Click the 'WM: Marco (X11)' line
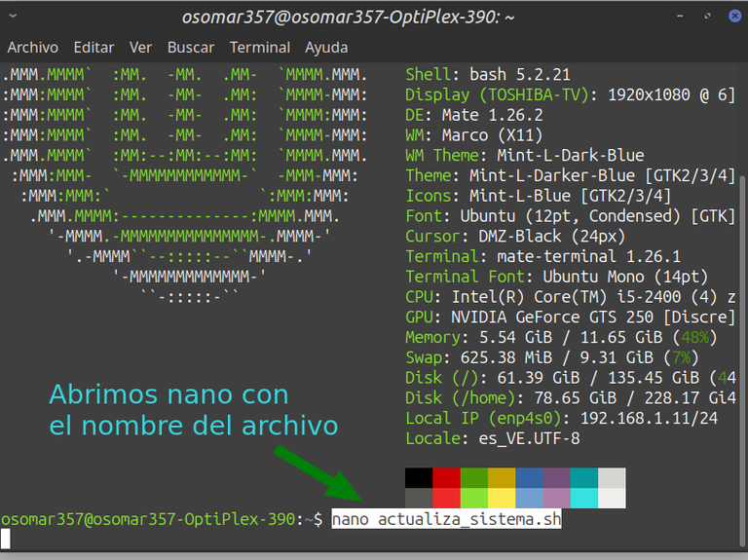The height and width of the screenshot is (560, 748). (x=473, y=135)
